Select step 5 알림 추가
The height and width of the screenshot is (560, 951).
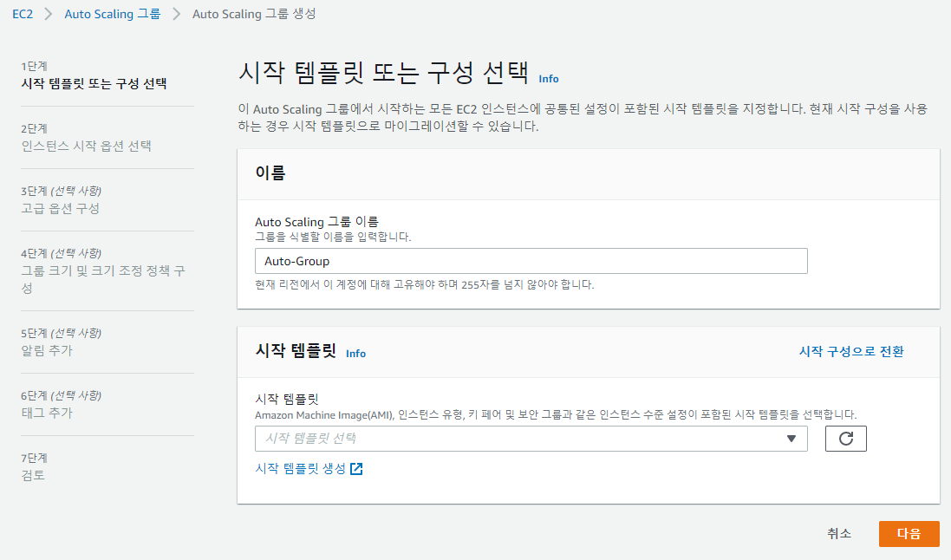[47, 350]
